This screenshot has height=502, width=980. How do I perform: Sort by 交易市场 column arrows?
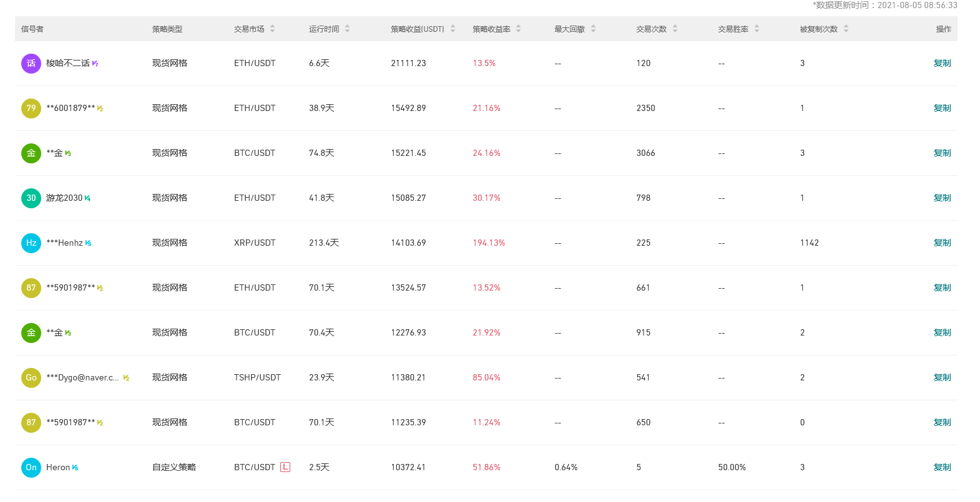[272, 29]
